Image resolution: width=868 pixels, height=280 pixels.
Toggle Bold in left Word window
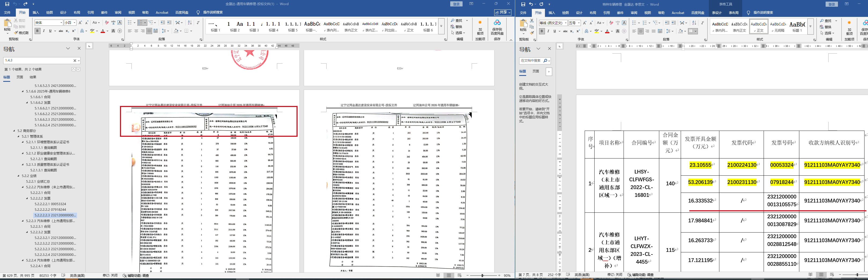(37, 31)
